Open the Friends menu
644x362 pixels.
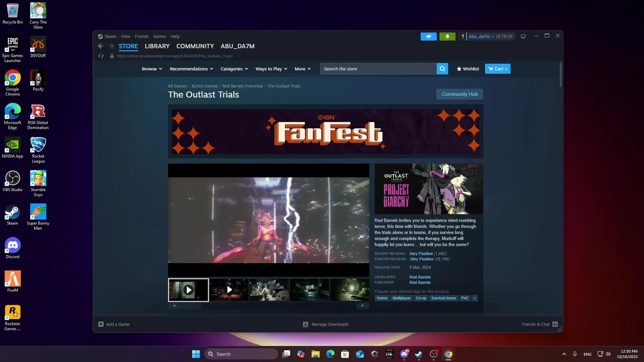[142, 36]
